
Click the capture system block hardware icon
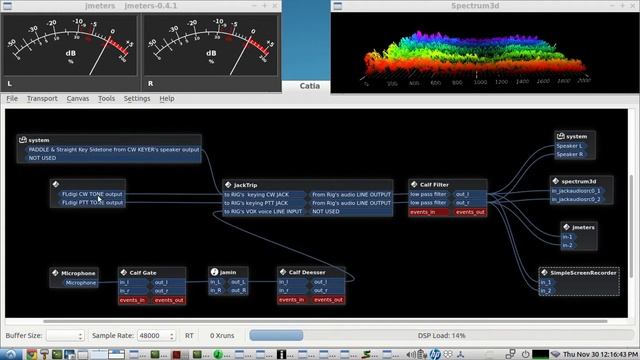coord(23,140)
